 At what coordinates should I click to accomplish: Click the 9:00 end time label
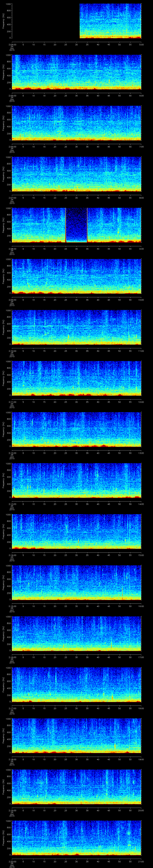[141, 249]
